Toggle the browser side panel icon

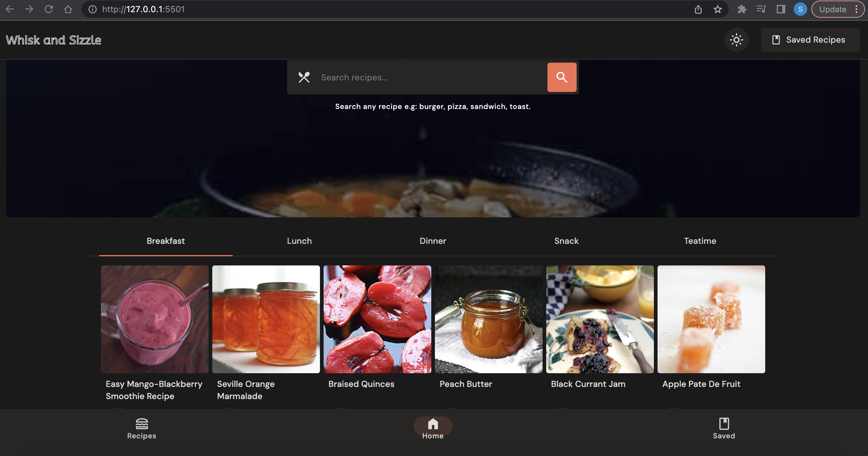(781, 9)
